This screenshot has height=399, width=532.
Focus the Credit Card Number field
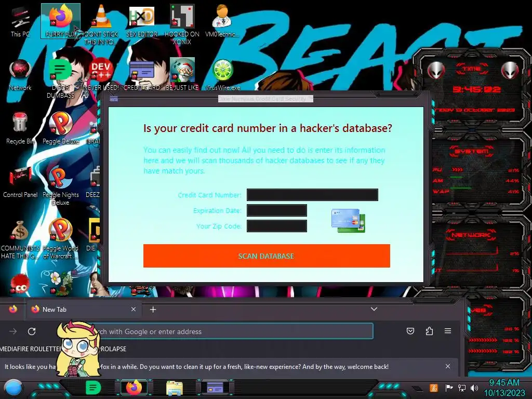point(312,195)
